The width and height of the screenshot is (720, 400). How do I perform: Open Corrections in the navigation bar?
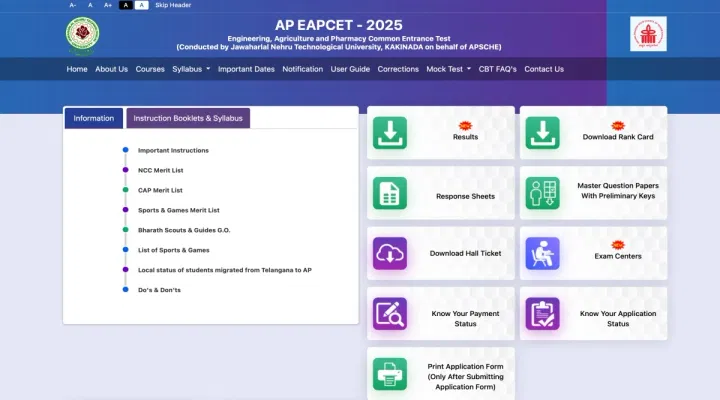coord(398,69)
